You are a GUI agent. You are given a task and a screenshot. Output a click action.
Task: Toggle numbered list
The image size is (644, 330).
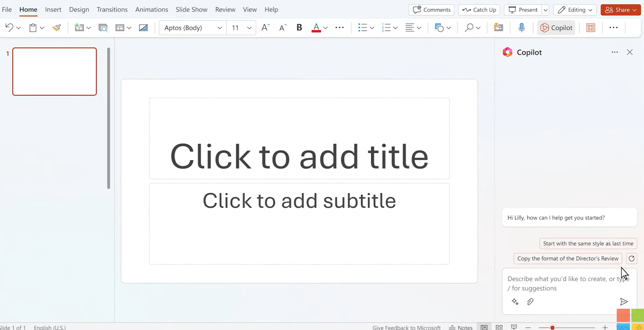point(386,27)
